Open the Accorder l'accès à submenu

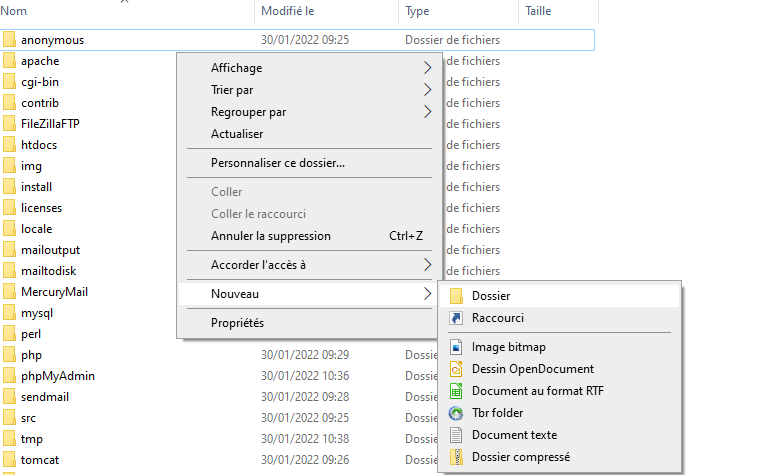428,265
